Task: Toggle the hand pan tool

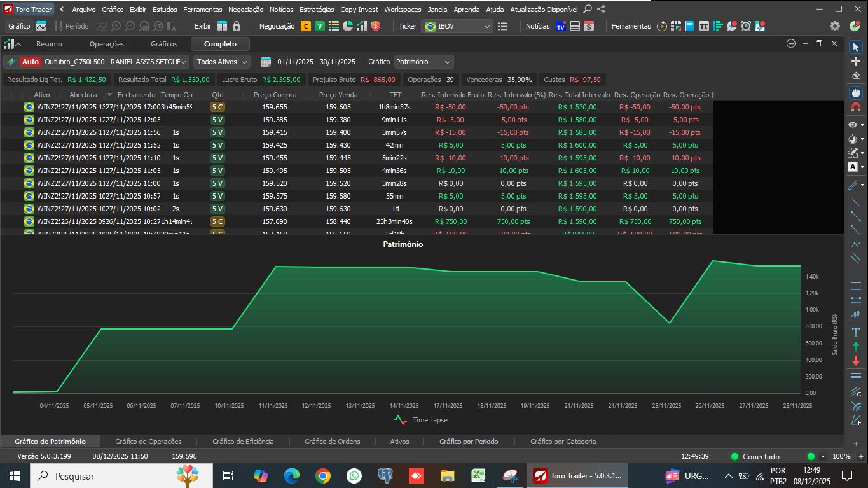Action: point(855,92)
